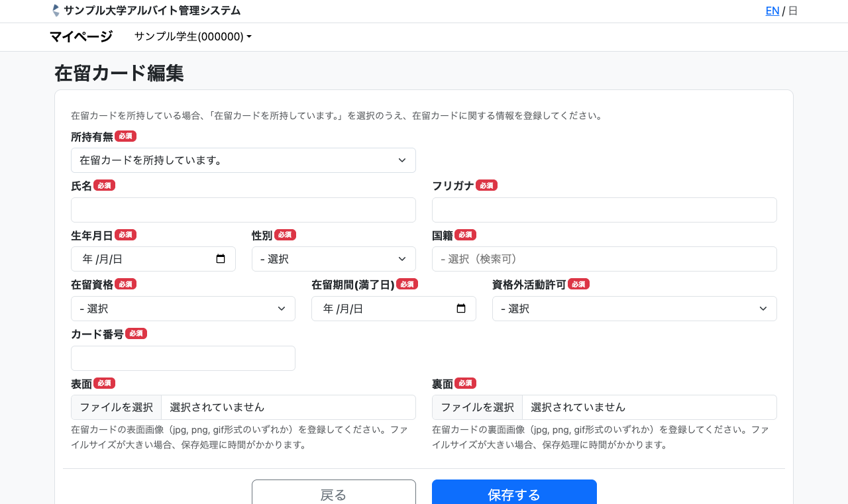
Task: Click the 所持有無 field label
Action: pos(92,136)
